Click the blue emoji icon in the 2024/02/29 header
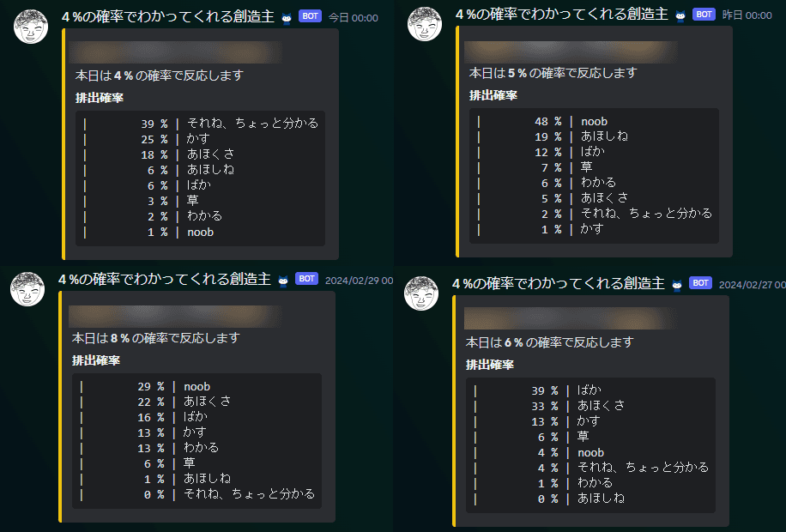The width and height of the screenshot is (786, 532). point(283,280)
